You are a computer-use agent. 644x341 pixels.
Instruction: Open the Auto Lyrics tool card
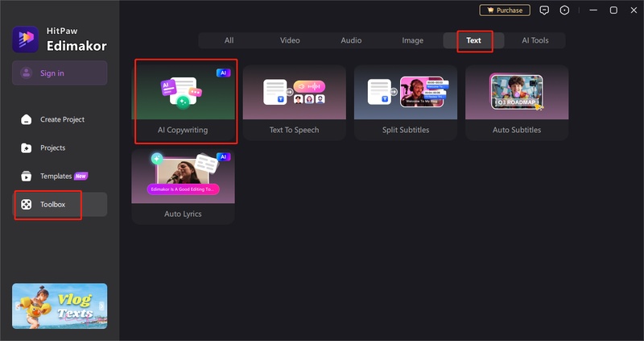[183, 185]
